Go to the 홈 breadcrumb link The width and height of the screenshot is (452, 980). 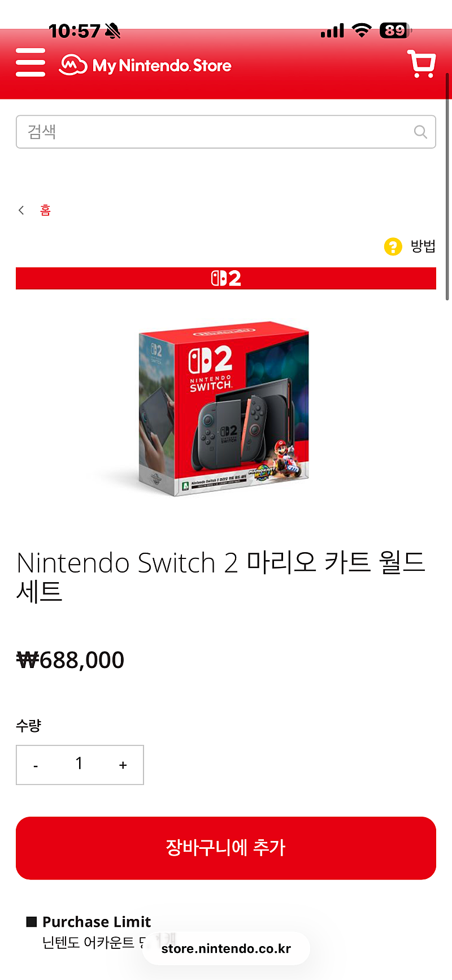coord(45,210)
